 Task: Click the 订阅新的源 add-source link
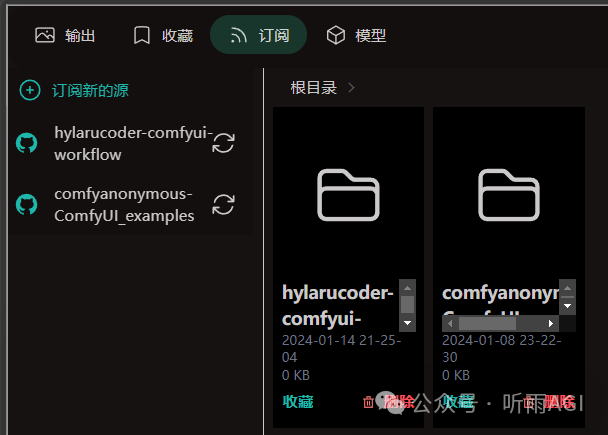point(90,90)
